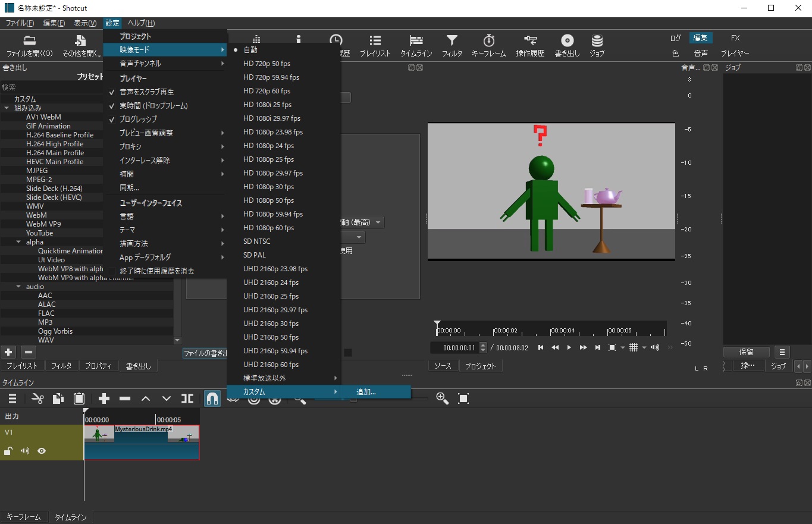Toggle V1 track lock icon
The height and width of the screenshot is (524, 812).
point(9,451)
